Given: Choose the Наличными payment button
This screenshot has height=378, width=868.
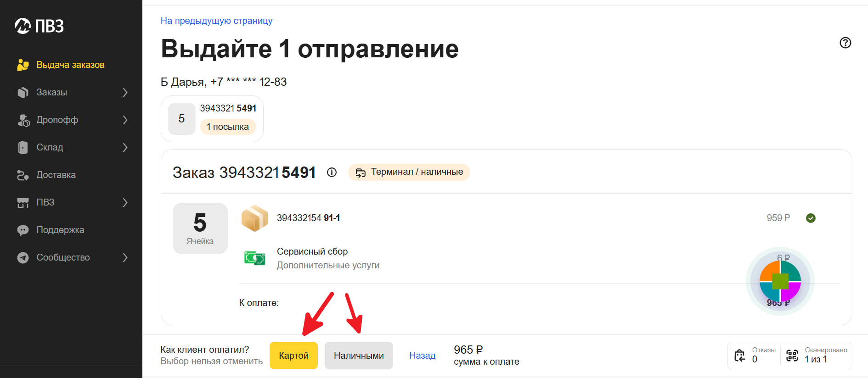Looking at the screenshot, I should point(359,356).
